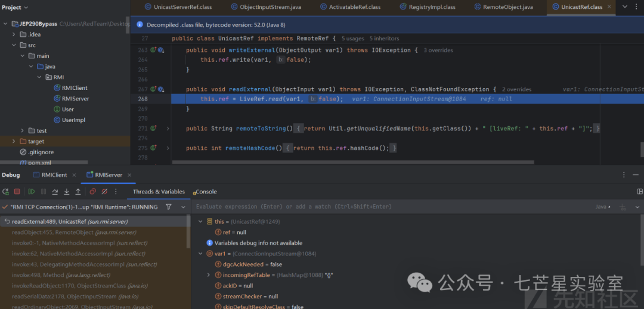Collapse the JEP290Bypass project node

[5, 24]
